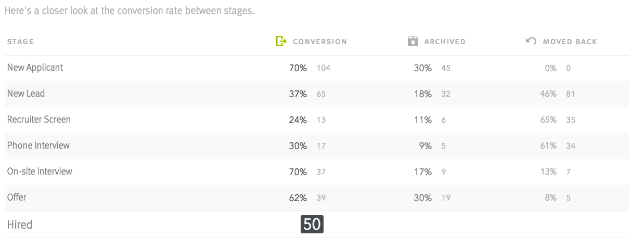Click the Stage column header
644x252 pixels.
[21, 42]
